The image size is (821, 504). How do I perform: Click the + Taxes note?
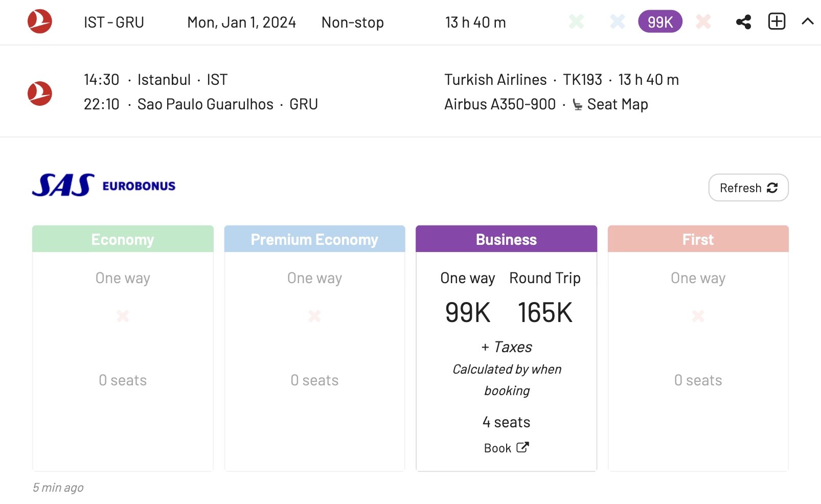[506, 347]
